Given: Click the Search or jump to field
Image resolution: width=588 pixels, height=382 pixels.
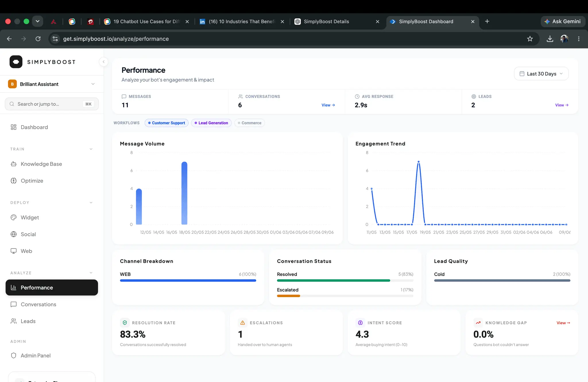Looking at the screenshot, I should click(52, 104).
